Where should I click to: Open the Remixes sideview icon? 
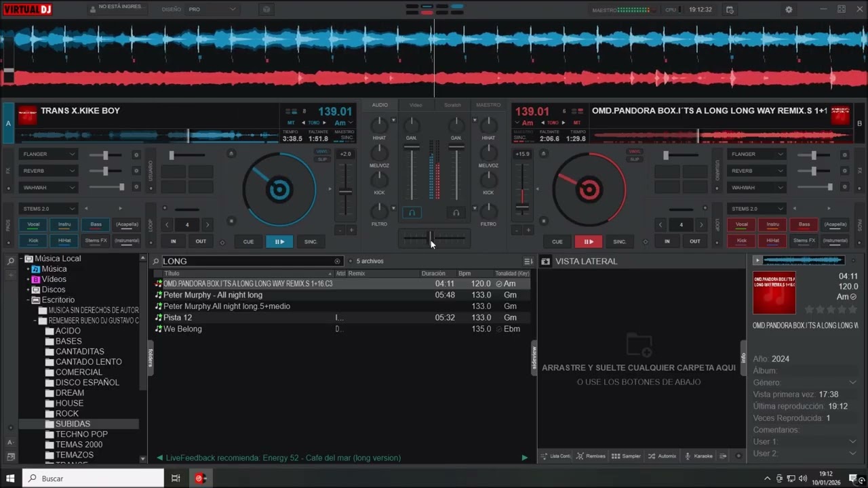point(591,456)
